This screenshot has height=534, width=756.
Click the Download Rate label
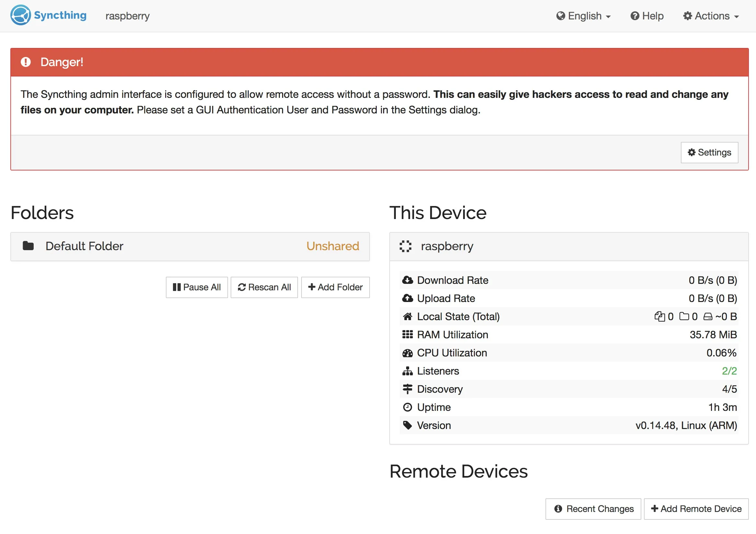(453, 280)
